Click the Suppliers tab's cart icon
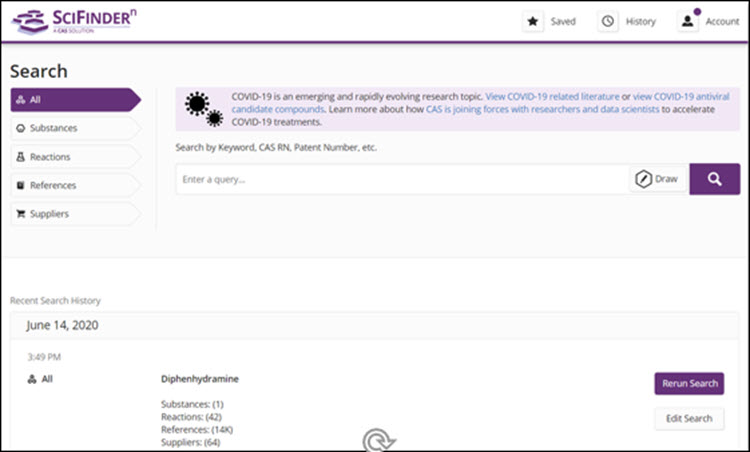Viewport: 750px width, 452px height. [21, 214]
